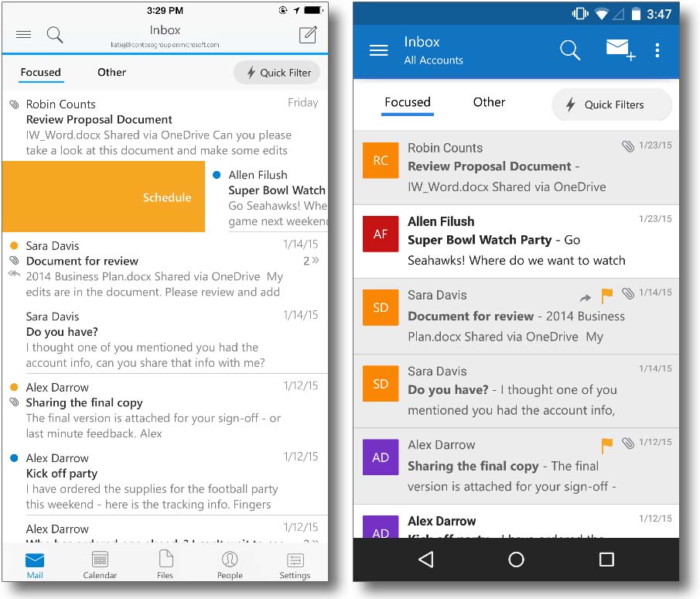Screen dimensions: 700x599
Task: Click paperclip icon on Android Robin Counts email
Action: tap(628, 146)
